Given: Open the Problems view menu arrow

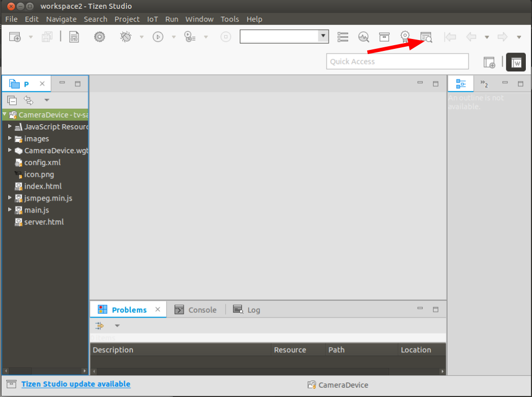Looking at the screenshot, I should click(117, 326).
